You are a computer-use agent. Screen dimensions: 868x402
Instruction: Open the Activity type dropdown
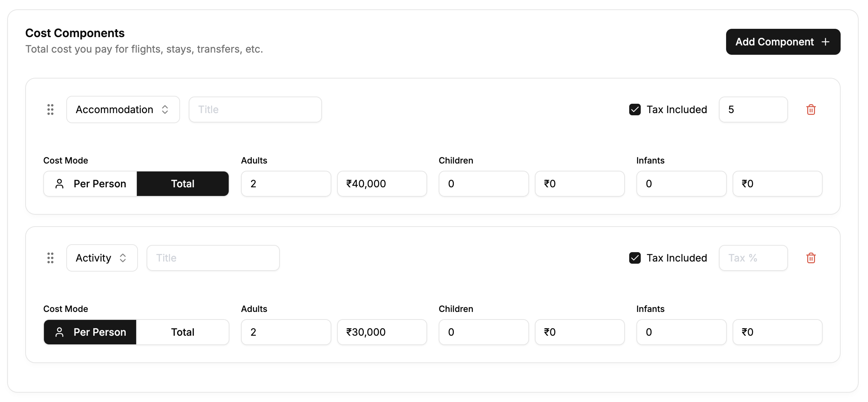click(102, 258)
